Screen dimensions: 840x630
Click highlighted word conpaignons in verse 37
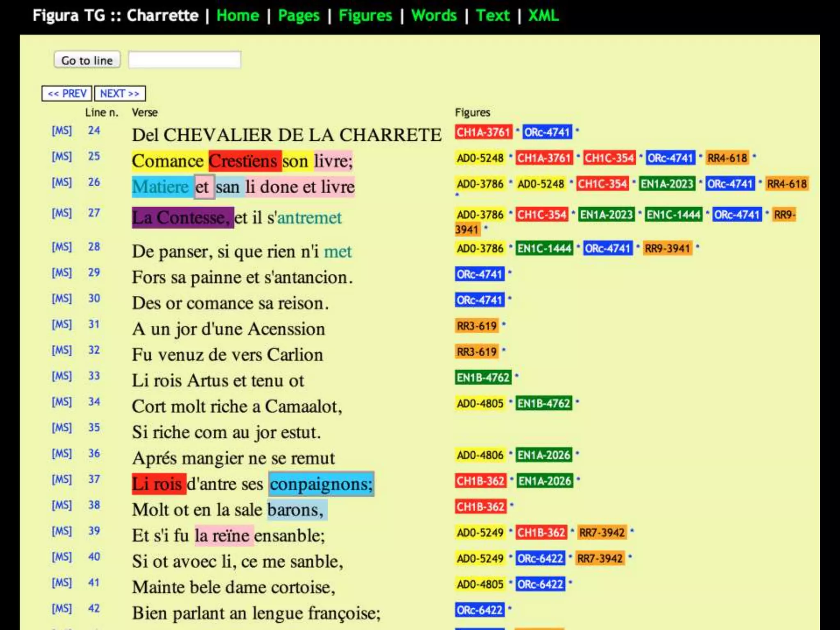(321, 484)
